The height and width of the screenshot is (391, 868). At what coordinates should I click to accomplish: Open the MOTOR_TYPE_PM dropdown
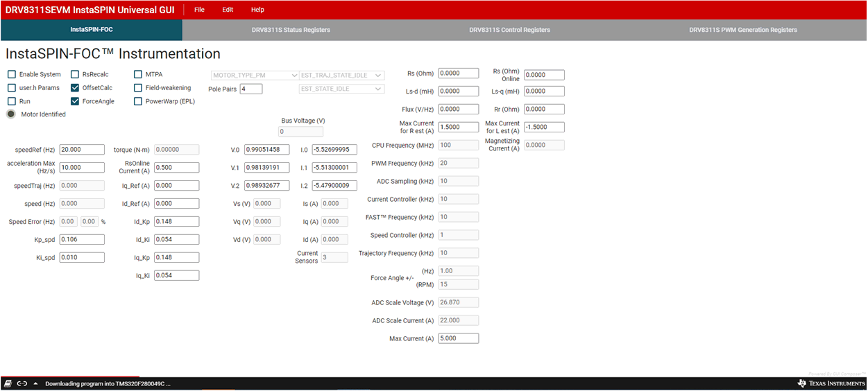tap(255, 75)
